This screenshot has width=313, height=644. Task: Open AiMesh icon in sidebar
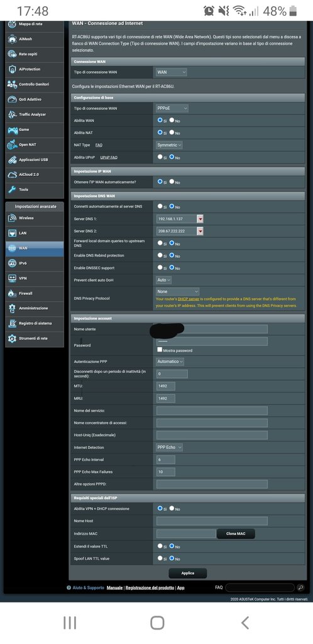[12, 39]
